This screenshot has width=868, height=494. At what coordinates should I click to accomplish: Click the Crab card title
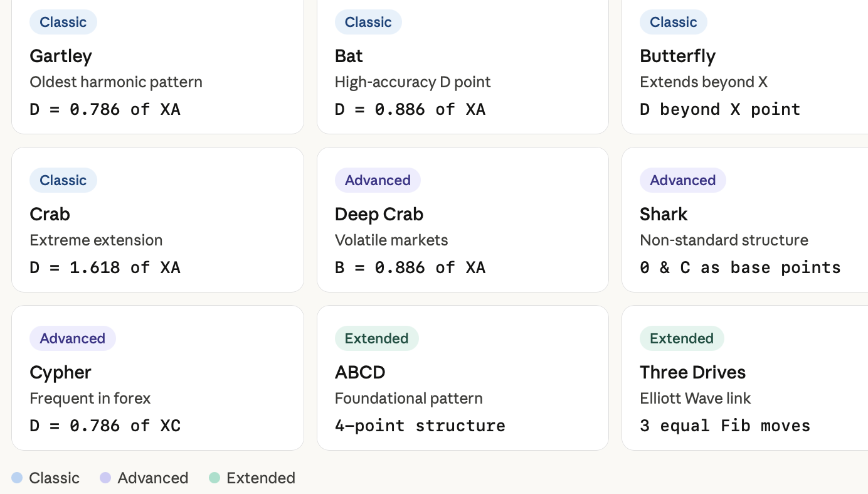coord(50,214)
